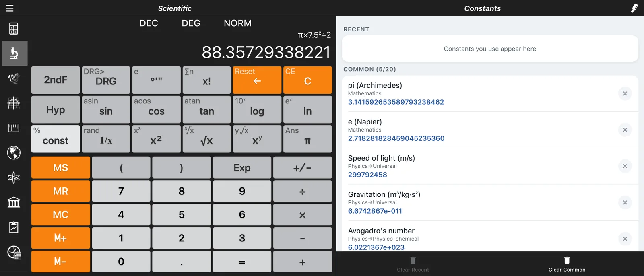Open the programmer binary digits sidebar icon
The width and height of the screenshot is (644, 276).
(14, 78)
